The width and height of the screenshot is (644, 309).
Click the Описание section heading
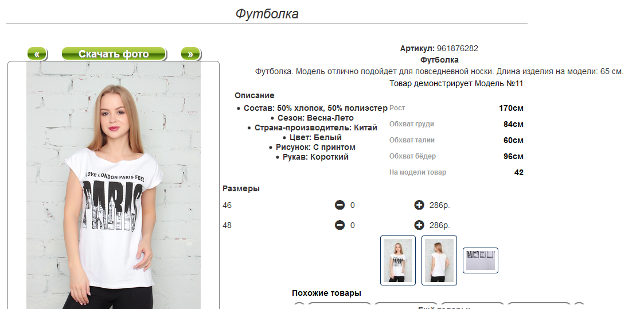(255, 95)
